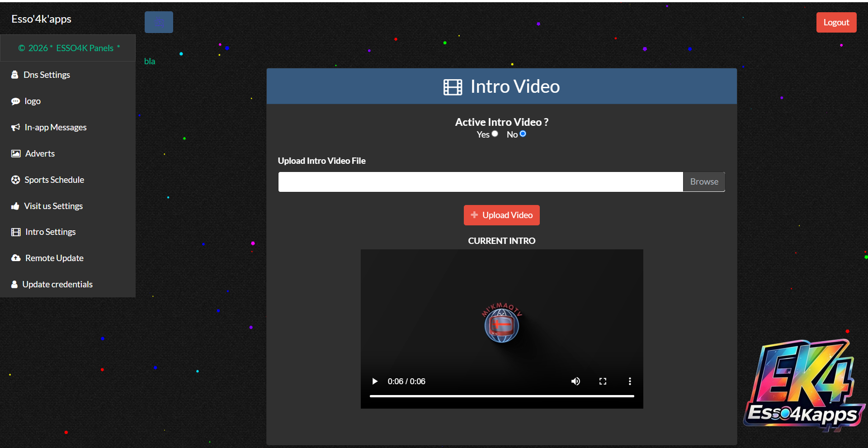Click the 'bla' text below the toggle button

point(150,62)
